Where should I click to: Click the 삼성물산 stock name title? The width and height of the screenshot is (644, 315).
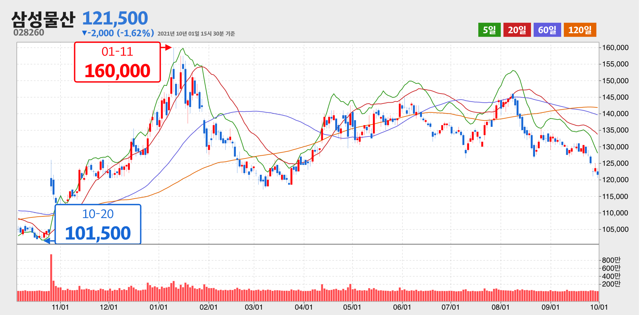click(43, 19)
